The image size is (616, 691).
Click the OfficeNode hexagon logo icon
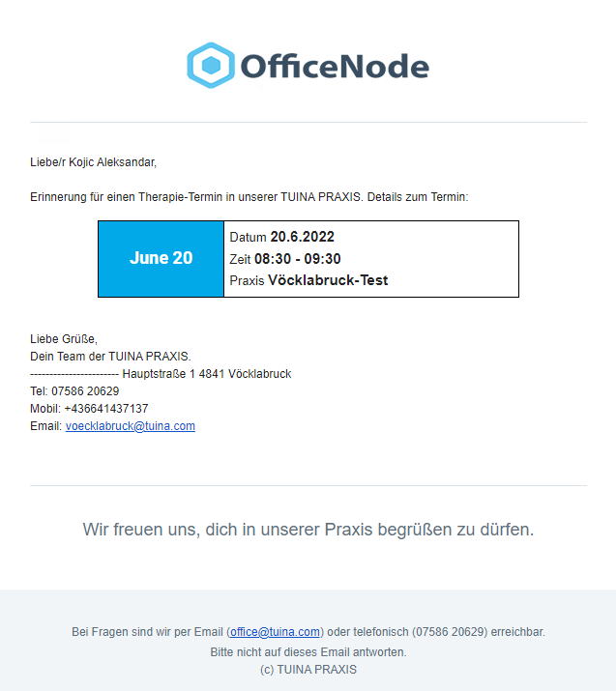211,65
